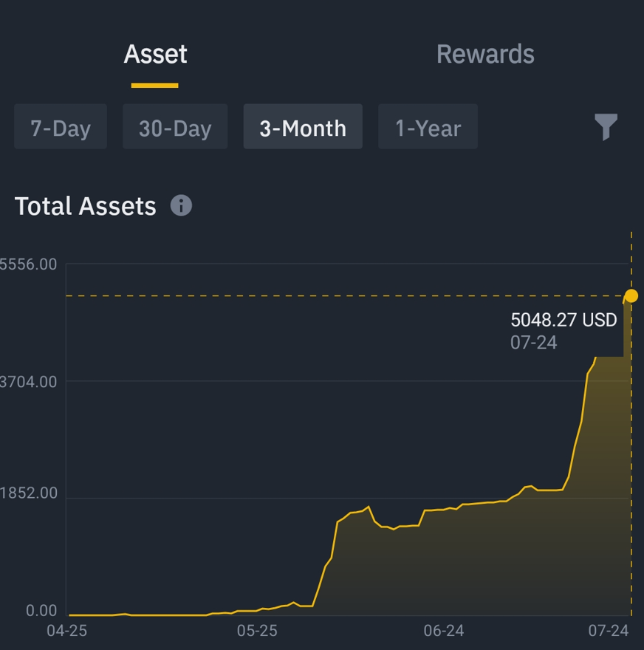Click the yellow underline beneath Asset

tap(154, 86)
